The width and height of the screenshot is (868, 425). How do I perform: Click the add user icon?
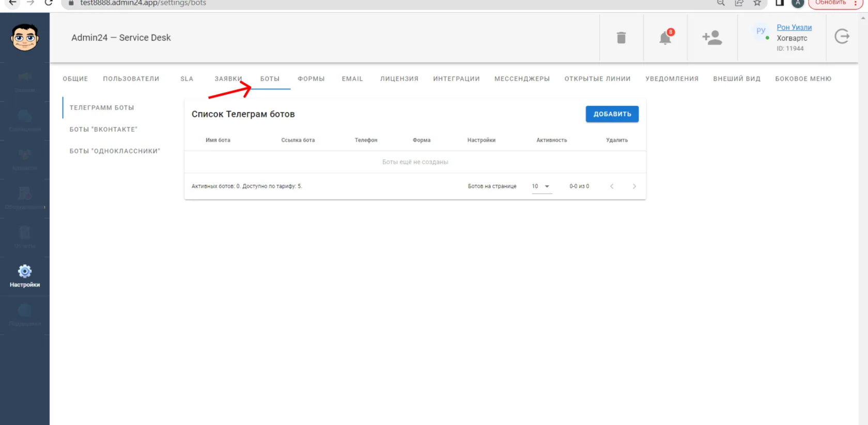pos(712,37)
